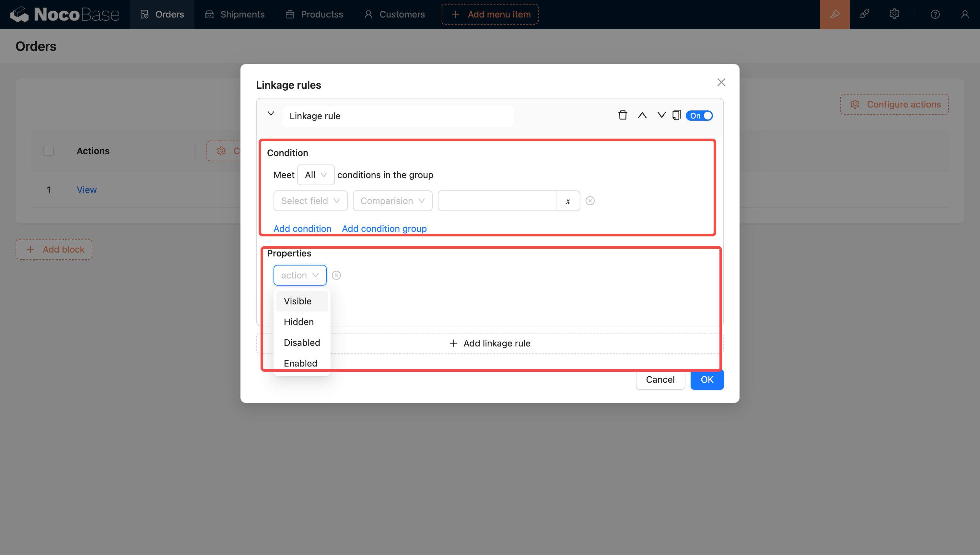This screenshot has width=980, height=555.
Task: Click the Linkage rule name input field
Action: click(x=398, y=116)
